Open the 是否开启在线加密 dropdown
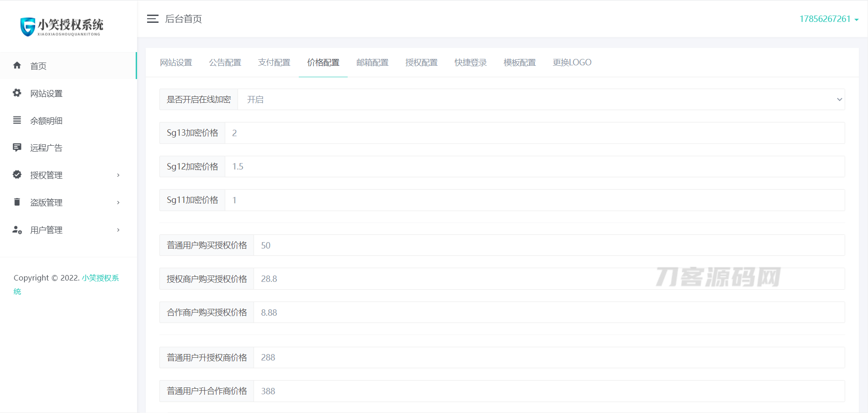Image resolution: width=868 pixels, height=413 pixels. [541, 100]
